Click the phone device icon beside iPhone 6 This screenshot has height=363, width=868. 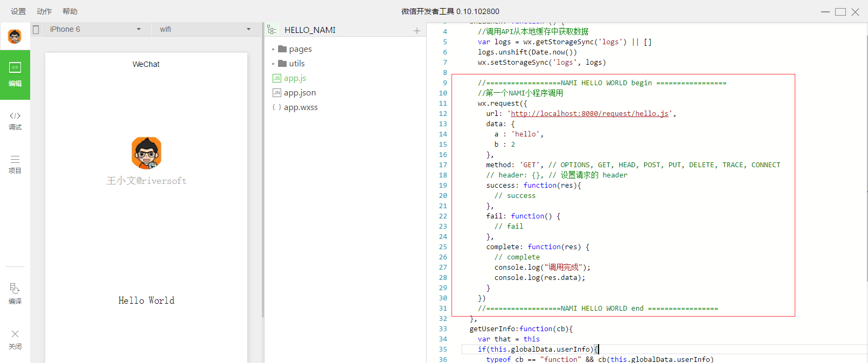36,30
